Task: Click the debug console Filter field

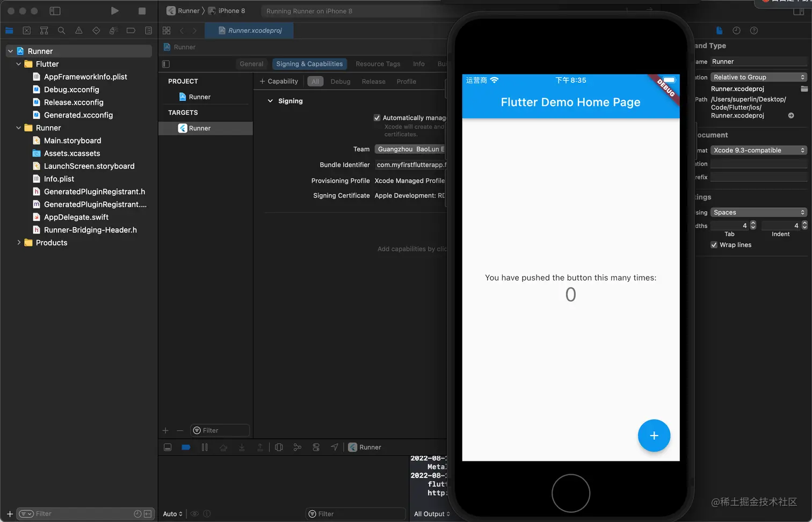Action: coord(356,514)
